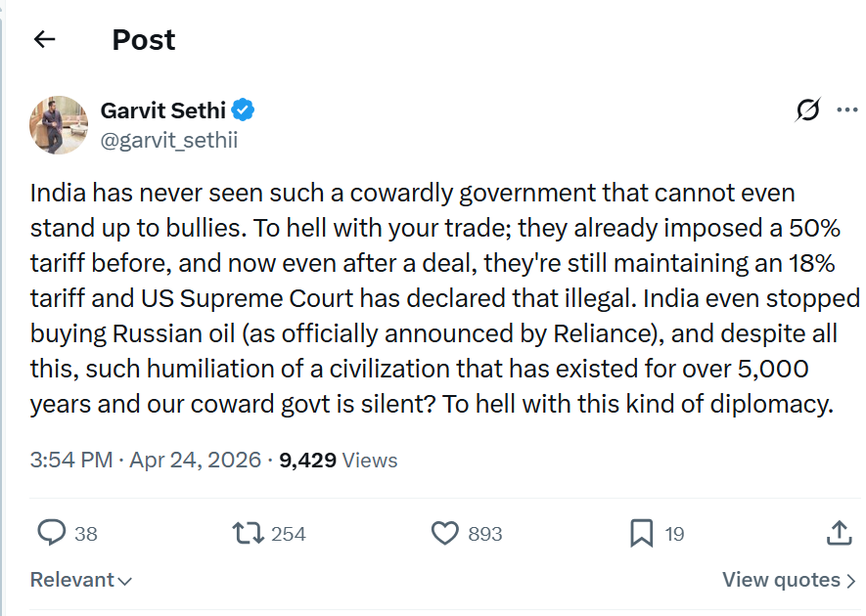
Task: Toggle the bookmark icon on this post
Action: (x=641, y=533)
